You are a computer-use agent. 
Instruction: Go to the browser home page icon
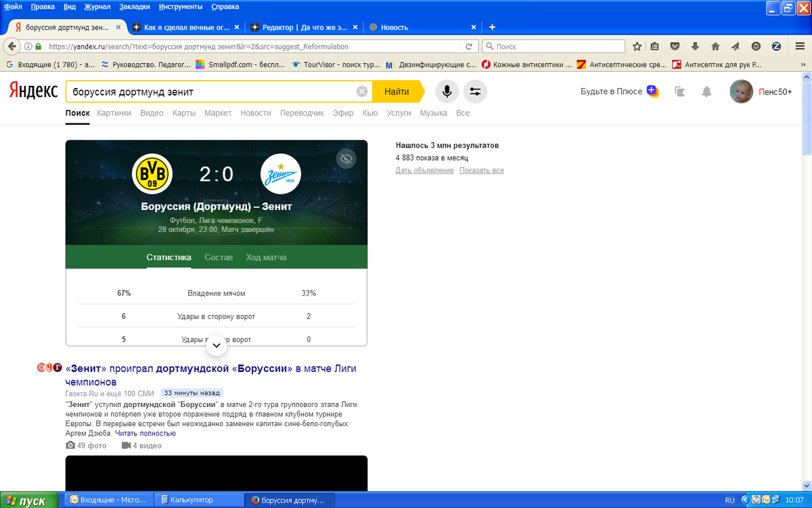tap(715, 47)
